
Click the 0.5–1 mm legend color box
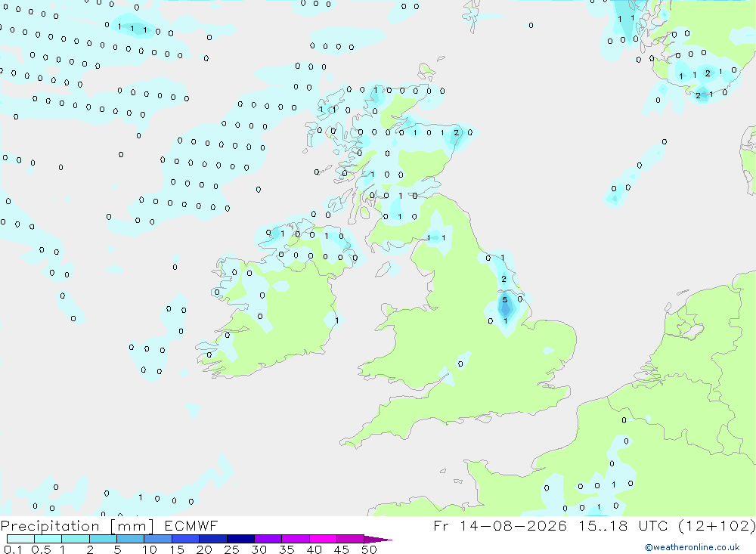tap(48, 539)
